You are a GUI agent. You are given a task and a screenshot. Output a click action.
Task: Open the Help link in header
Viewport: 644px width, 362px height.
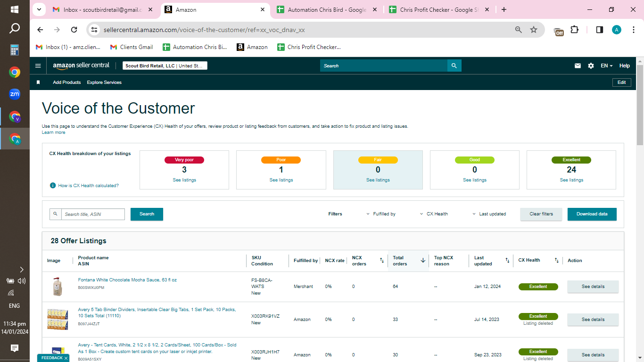625,66
